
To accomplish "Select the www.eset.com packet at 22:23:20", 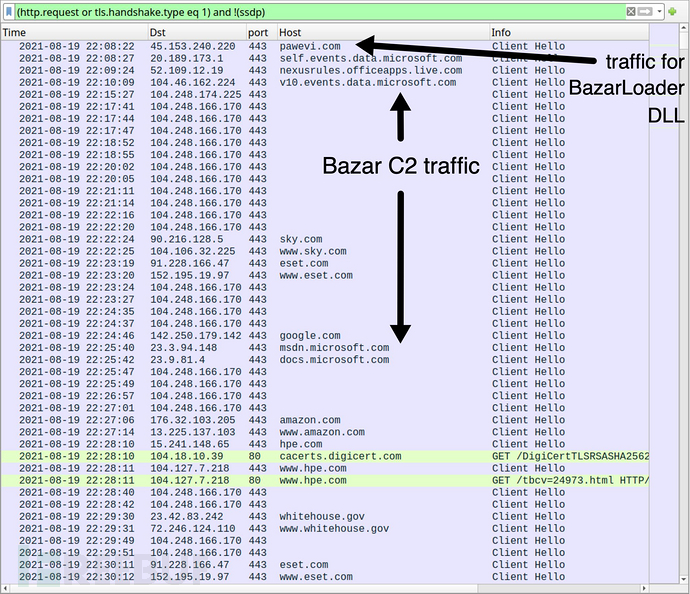I will pos(325,275).
